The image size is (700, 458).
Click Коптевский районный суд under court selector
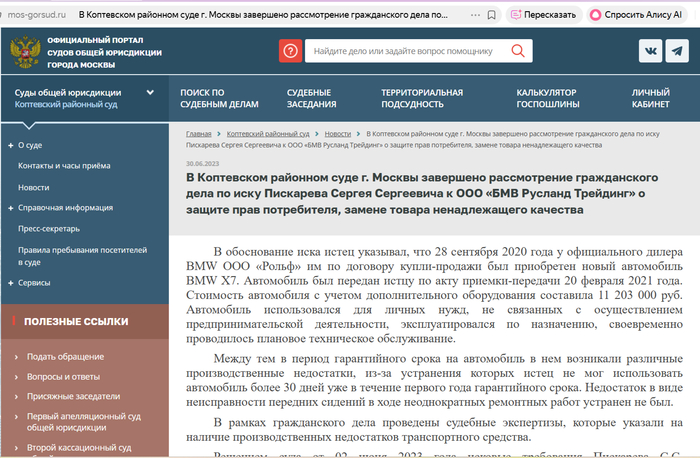coord(66,104)
